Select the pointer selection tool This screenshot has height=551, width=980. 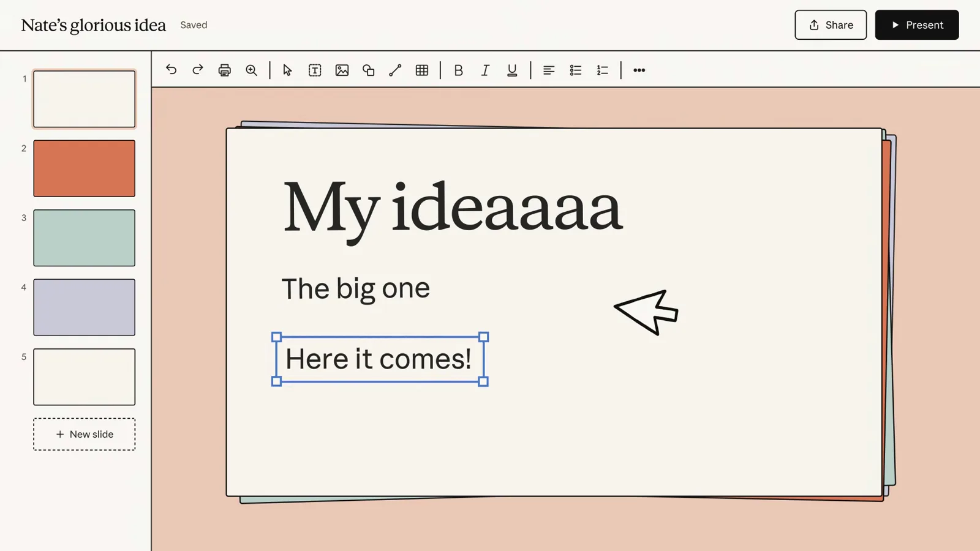click(x=287, y=70)
